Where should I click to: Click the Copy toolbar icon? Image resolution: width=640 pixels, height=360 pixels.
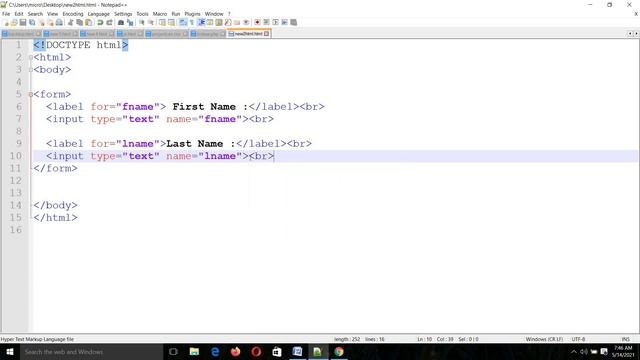(x=79, y=22)
